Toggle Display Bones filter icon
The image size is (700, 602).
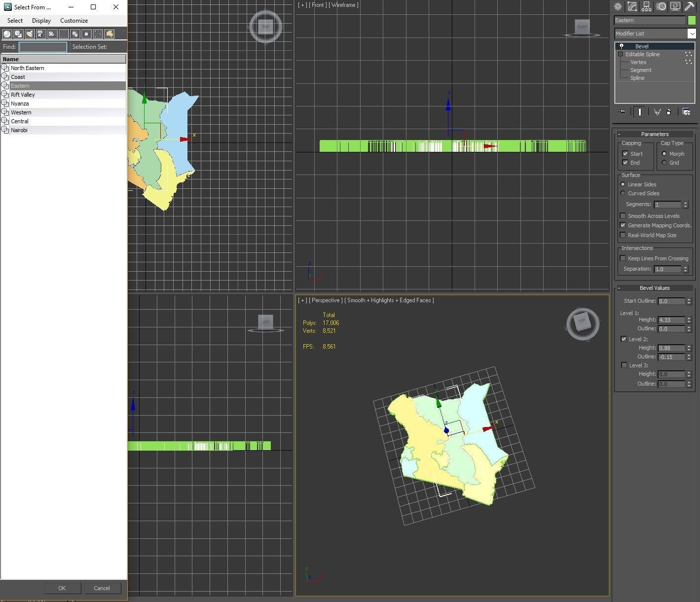(x=98, y=34)
